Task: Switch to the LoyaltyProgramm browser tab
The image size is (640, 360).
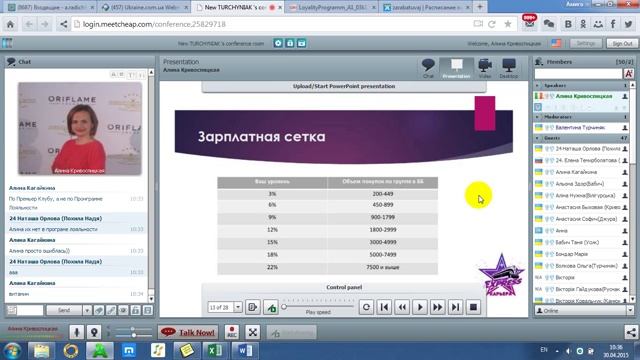Action: pos(332,7)
